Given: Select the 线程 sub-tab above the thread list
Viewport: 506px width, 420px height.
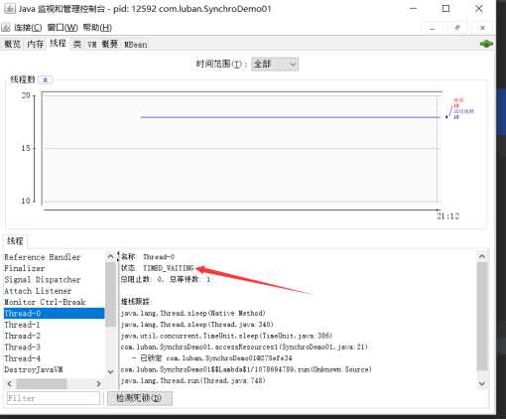Looking at the screenshot, I should (x=15, y=241).
